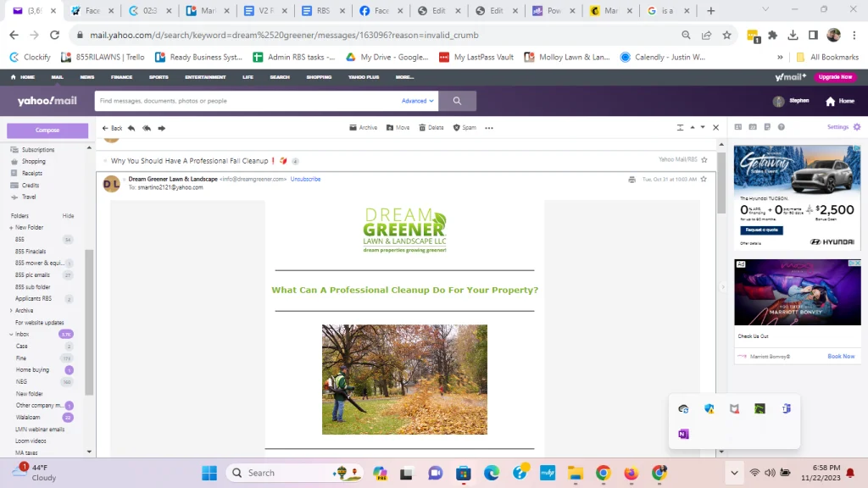The height and width of the screenshot is (488, 868).
Task: Expand the Archive folder in sidebar
Action: [11, 310]
